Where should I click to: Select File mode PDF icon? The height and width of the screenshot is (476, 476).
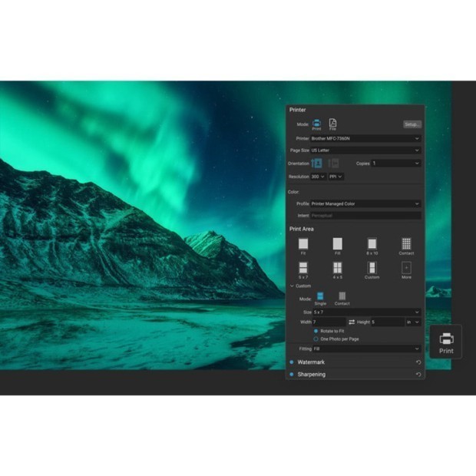[x=332, y=123]
